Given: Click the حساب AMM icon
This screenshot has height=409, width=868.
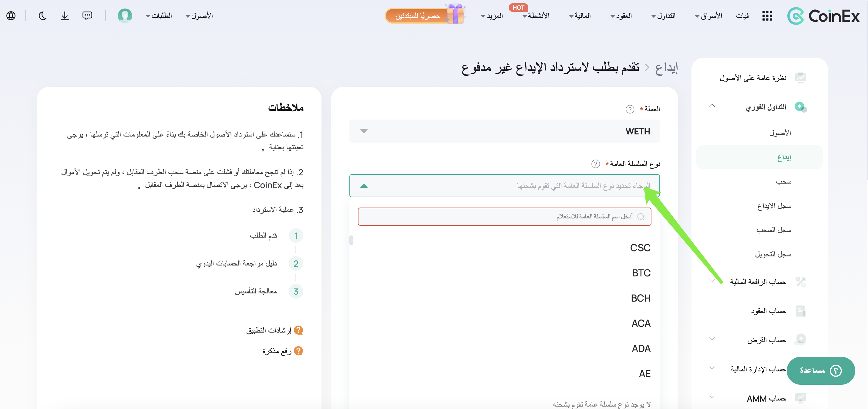Looking at the screenshot, I should (x=801, y=398).
